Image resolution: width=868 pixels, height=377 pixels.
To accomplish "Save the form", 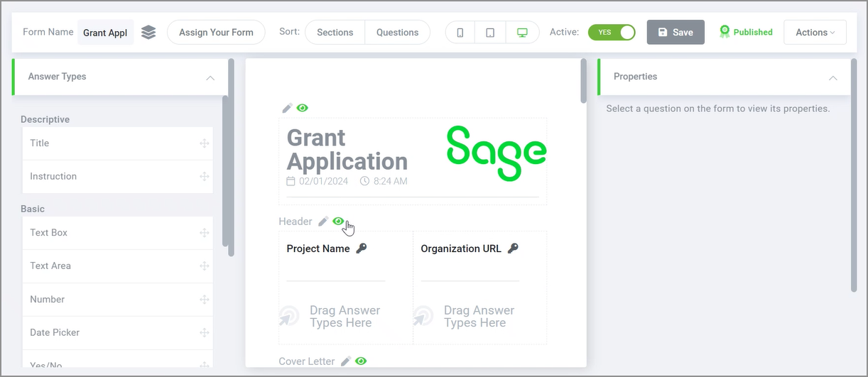I will tap(676, 33).
